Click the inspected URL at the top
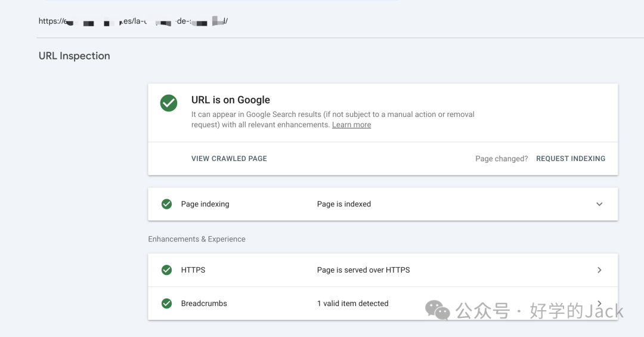This screenshot has width=644, height=337. (x=133, y=21)
